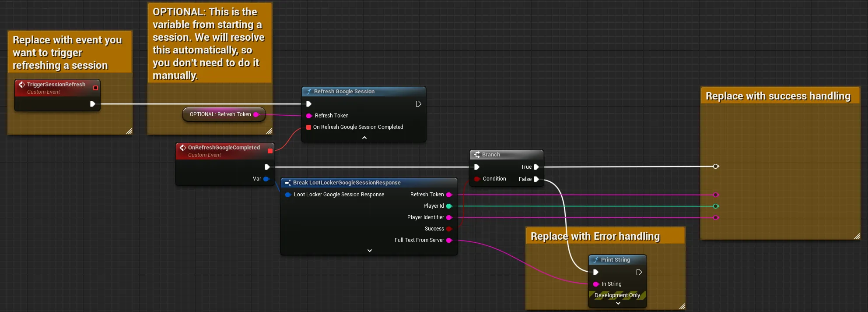
Task: Select the Print String node title
Action: pyautogui.click(x=616, y=260)
